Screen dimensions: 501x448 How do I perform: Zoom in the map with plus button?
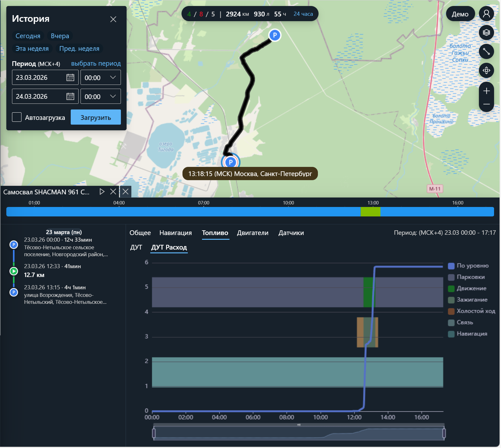click(486, 91)
